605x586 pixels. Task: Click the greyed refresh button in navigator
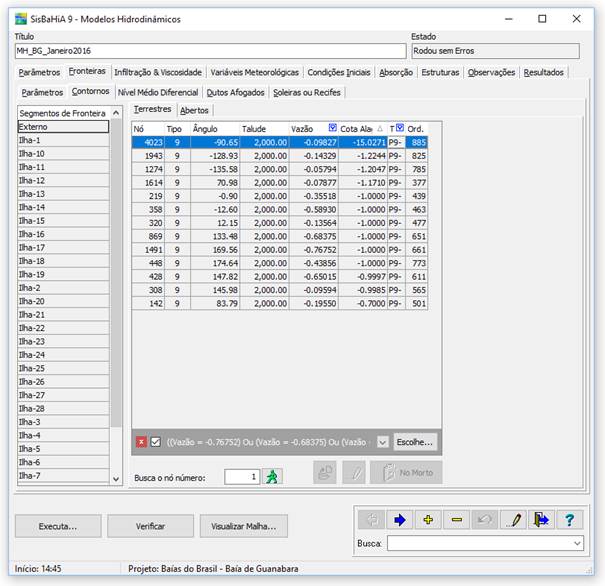click(372, 520)
